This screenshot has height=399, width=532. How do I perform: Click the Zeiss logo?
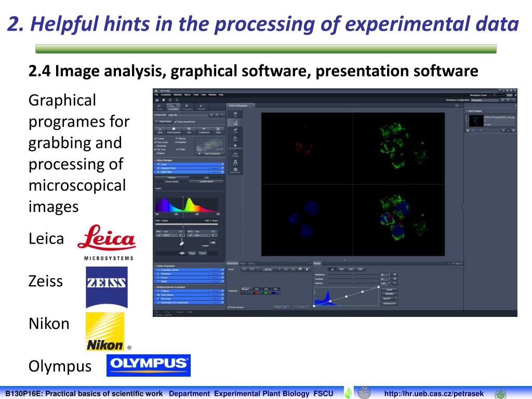point(107,287)
